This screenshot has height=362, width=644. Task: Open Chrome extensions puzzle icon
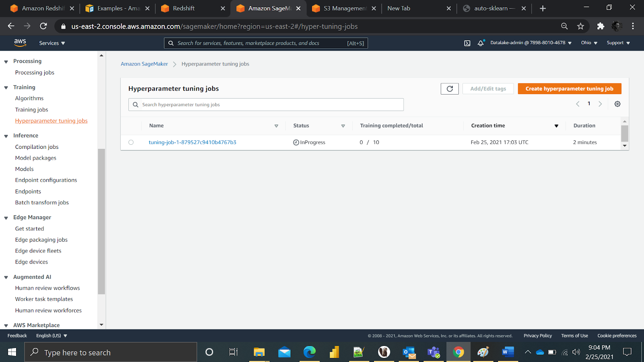tap(601, 26)
